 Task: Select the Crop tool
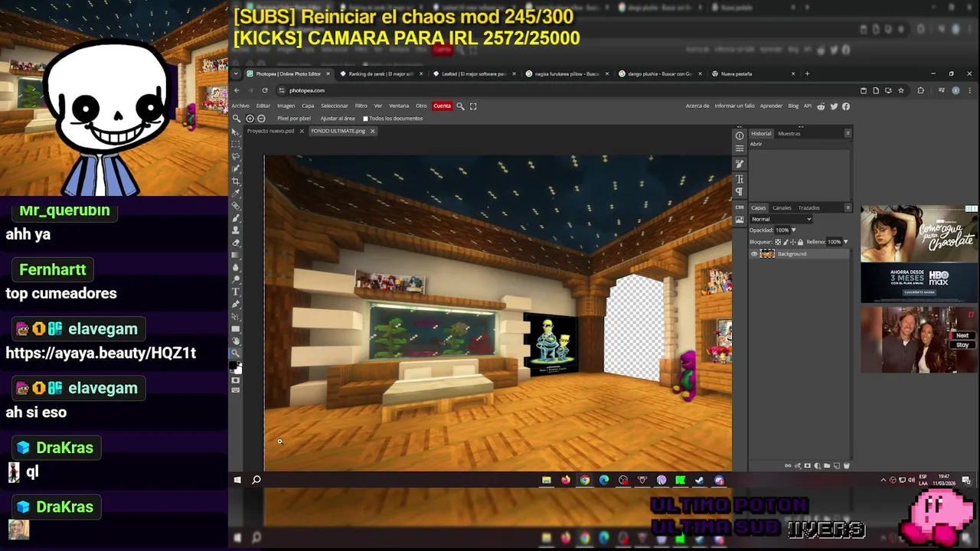point(236,181)
